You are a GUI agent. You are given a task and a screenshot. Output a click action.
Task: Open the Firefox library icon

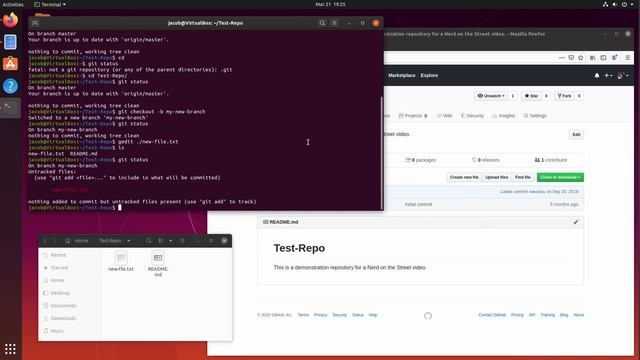(593, 58)
